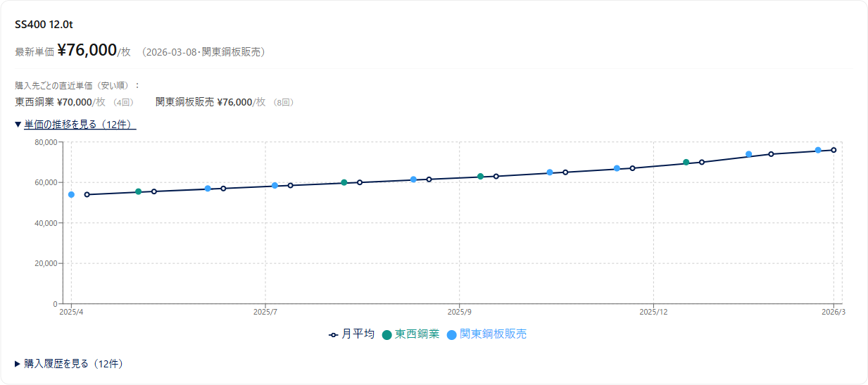
Task: Toggle the 東西鋼業 legend series
Action: point(410,334)
